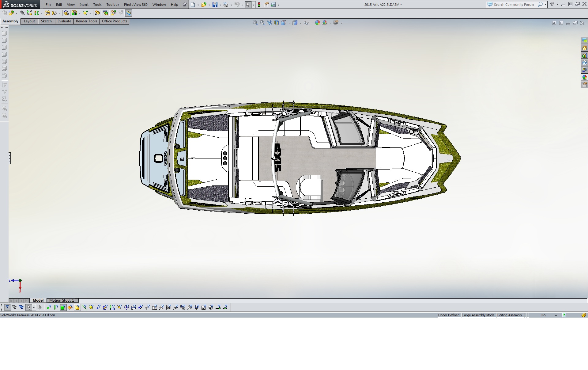Click the Zoom to Fit icon
Screen dimensions: 588x370
(x=255, y=23)
